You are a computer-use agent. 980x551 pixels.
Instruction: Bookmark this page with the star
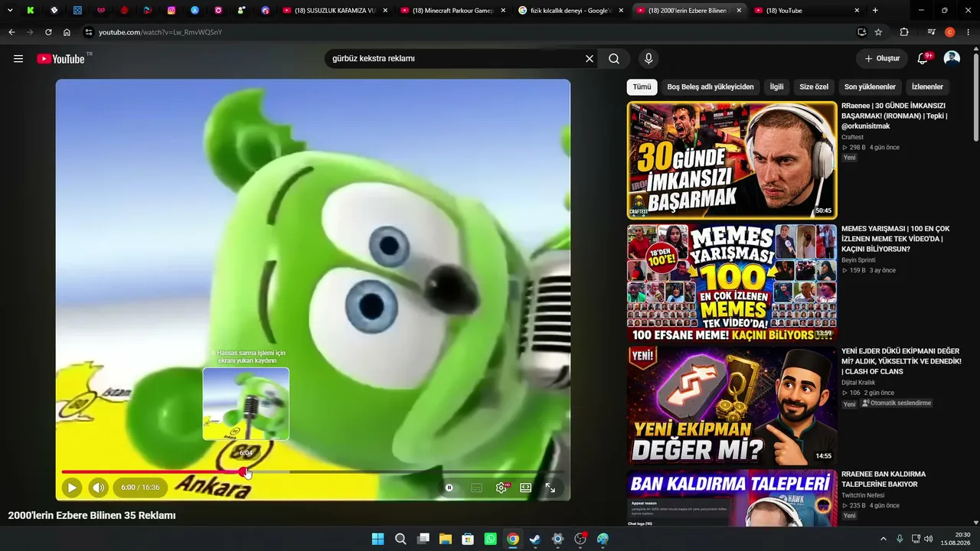point(878,32)
